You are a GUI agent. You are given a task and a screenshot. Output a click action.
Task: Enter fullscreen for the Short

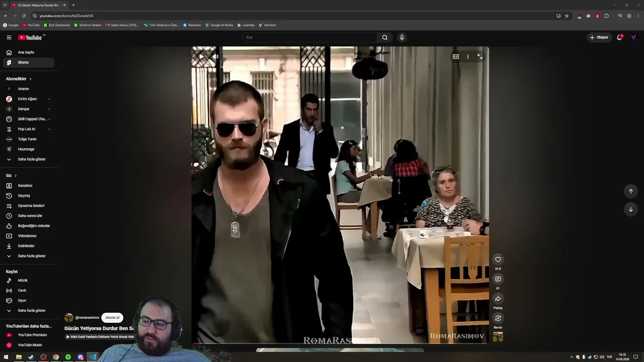480,57
